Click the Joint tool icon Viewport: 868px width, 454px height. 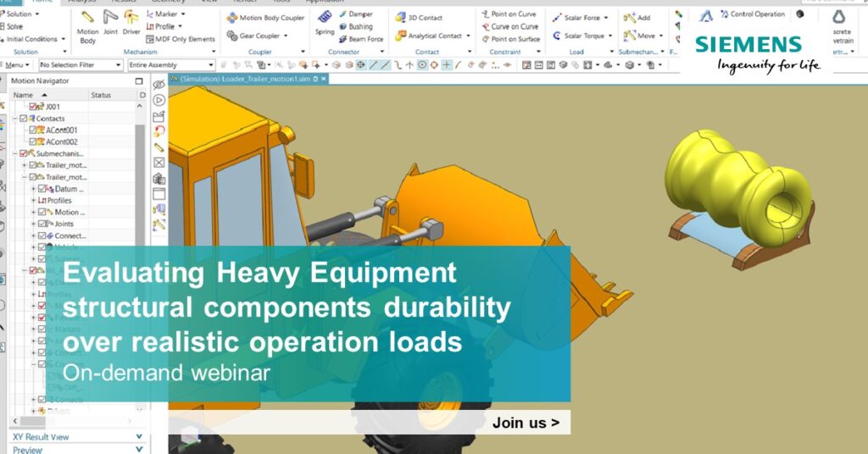tap(110, 24)
